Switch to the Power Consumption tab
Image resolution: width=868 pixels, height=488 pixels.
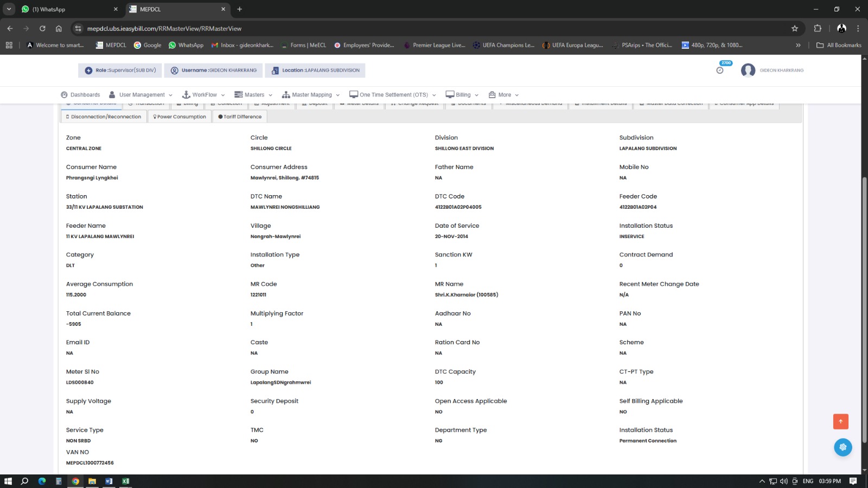coord(180,117)
